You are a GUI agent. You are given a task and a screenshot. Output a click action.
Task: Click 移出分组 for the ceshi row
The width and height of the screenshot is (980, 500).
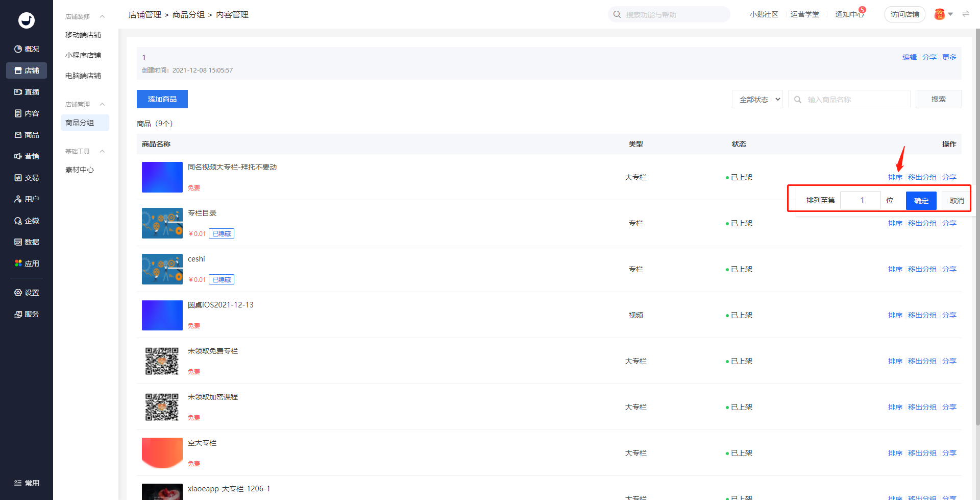click(x=922, y=269)
